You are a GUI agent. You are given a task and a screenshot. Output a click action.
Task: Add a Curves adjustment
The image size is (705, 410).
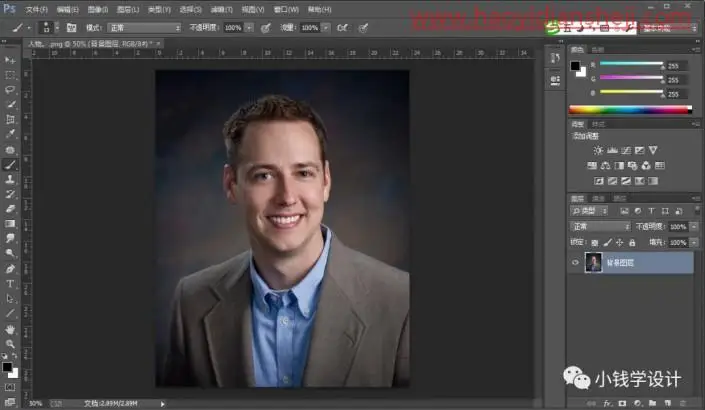(626, 150)
